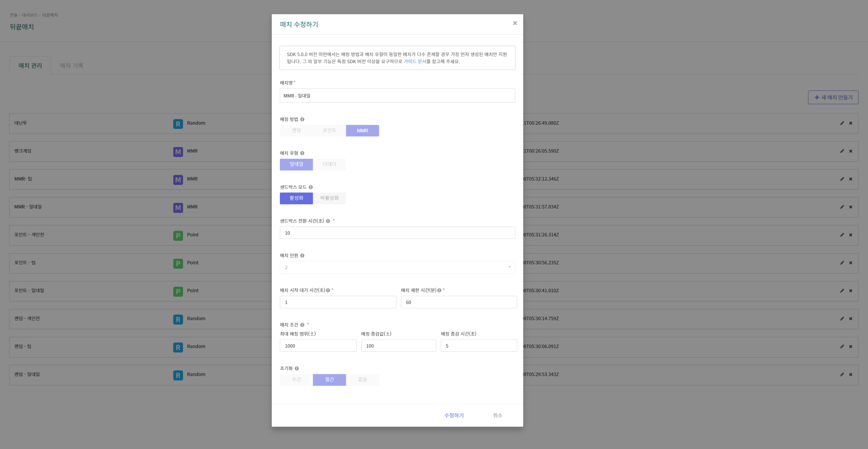Delete the 포인트 - 일대일 match
This screenshot has height=449, width=868.
pyautogui.click(x=850, y=291)
